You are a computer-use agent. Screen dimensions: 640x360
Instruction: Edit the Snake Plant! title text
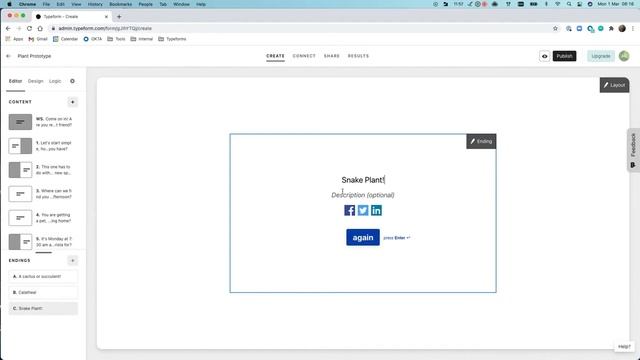pos(363,180)
